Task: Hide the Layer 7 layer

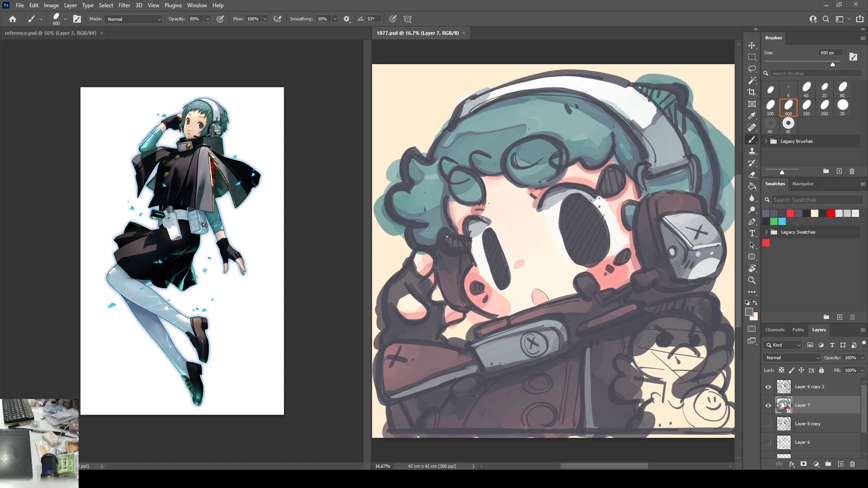Action: coord(768,405)
